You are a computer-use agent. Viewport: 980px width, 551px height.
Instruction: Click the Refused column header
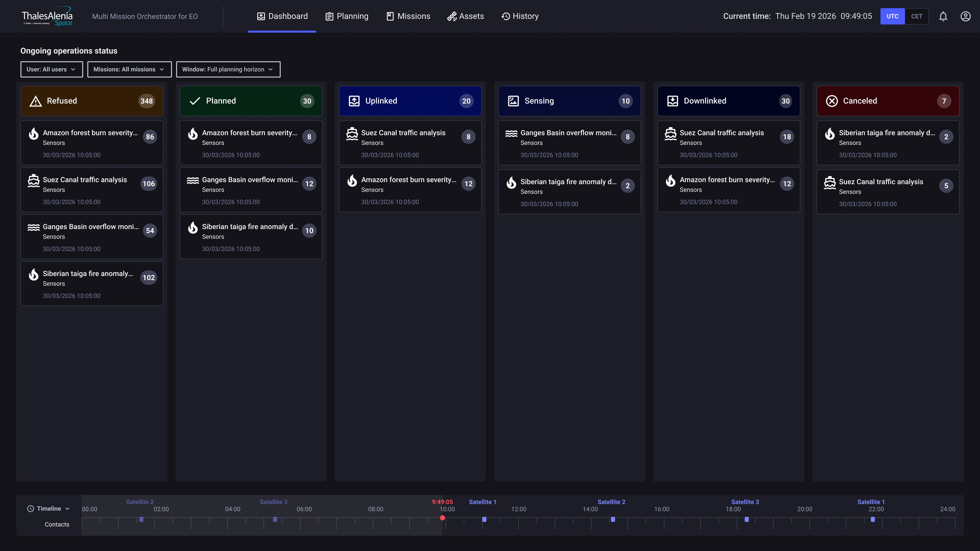[92, 101]
